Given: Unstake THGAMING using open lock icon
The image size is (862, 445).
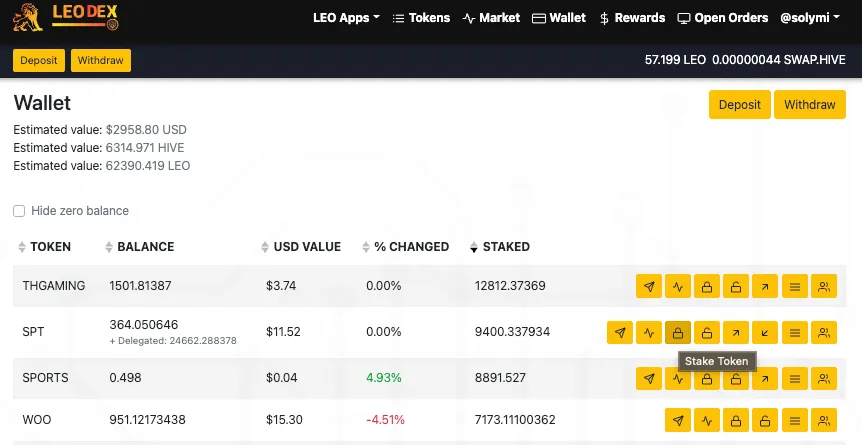Looking at the screenshot, I should (736, 286).
